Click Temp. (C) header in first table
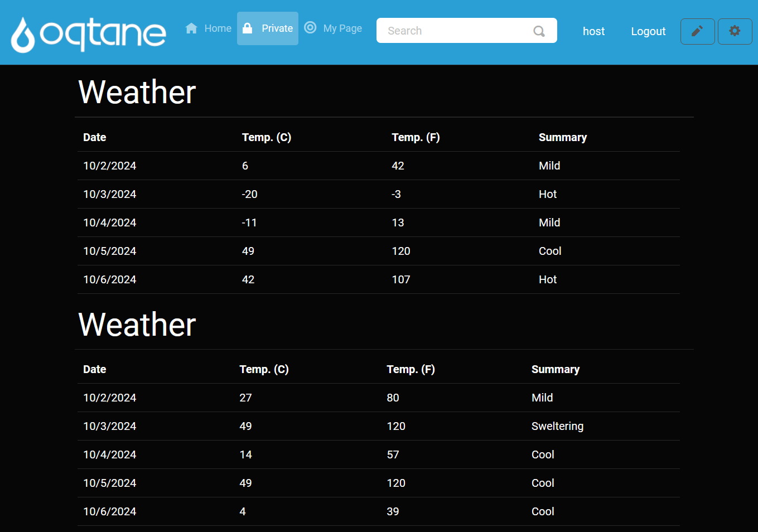Viewport: 758px width, 532px height. point(267,137)
